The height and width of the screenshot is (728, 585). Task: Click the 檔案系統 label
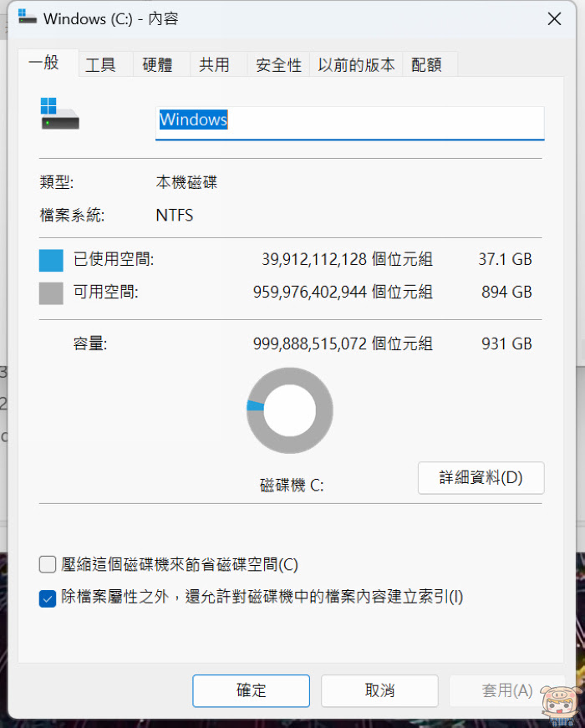[73, 216]
